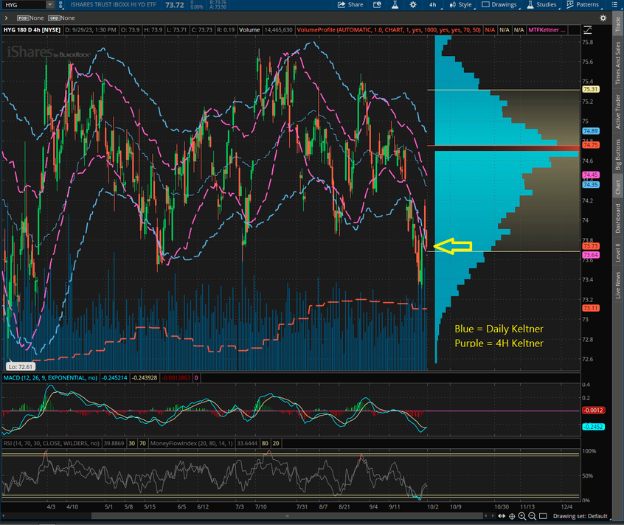Expand the left panel chevron arrow
Image resolution: width=624 pixels, height=525 pixels.
pos(6,18)
